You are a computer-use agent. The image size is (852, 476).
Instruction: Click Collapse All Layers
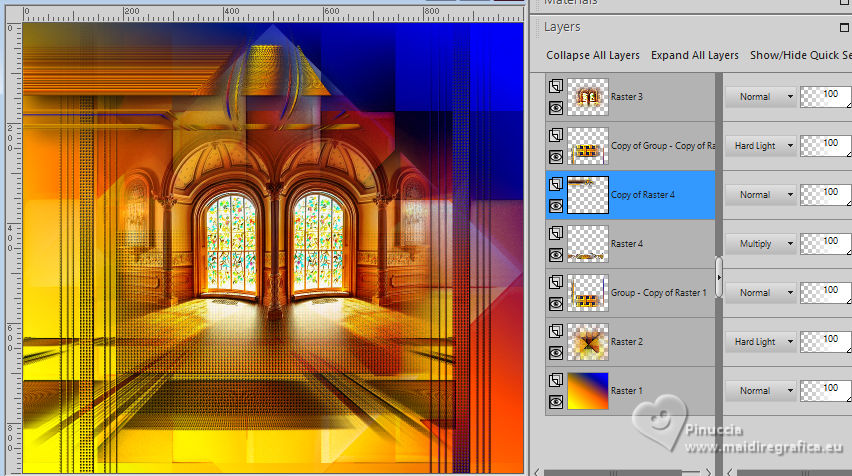[592, 55]
